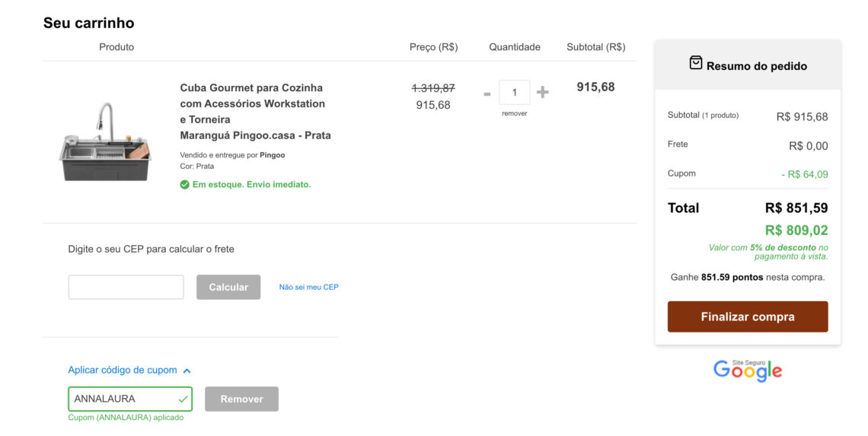This screenshot has width=868, height=436.
Task: Click remover link under quantity
Action: tap(514, 113)
